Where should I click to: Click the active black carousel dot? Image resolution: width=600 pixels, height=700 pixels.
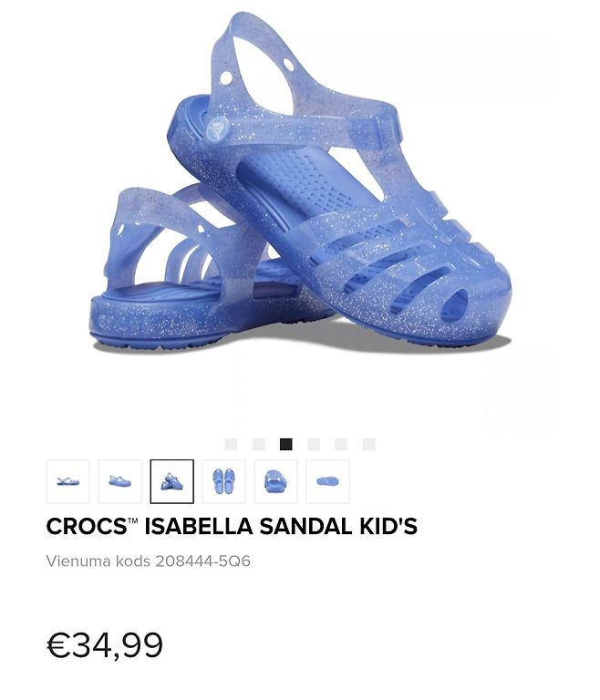[286, 444]
